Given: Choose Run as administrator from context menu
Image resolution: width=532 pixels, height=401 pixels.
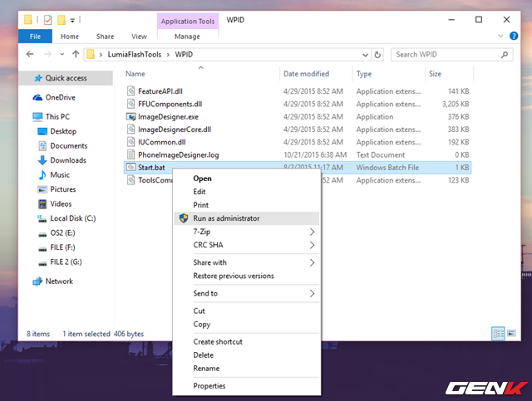Looking at the screenshot, I should click(x=226, y=218).
